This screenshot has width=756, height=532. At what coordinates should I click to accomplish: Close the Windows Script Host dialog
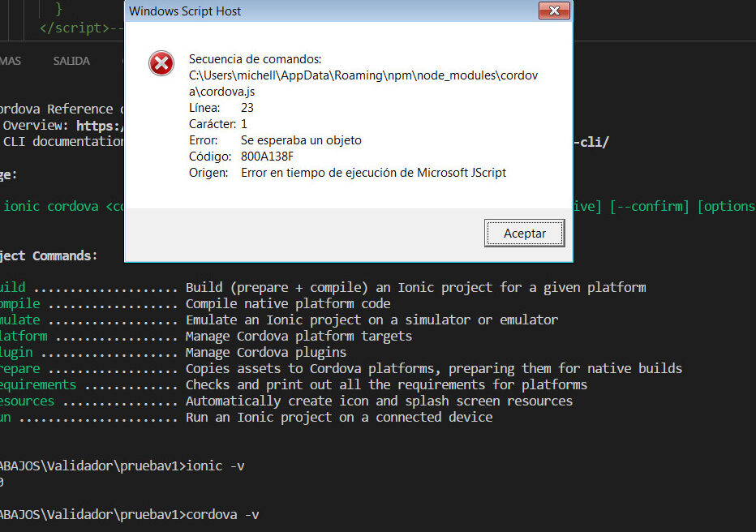pyautogui.click(x=553, y=11)
